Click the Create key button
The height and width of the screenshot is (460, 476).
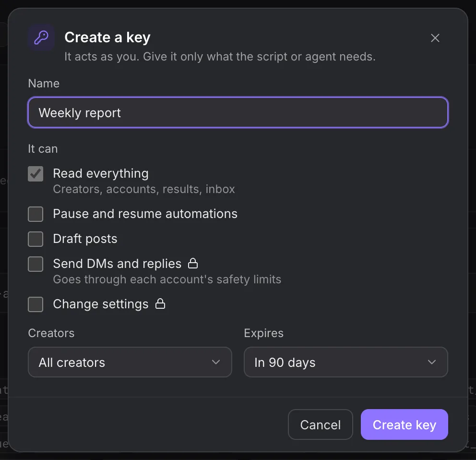[x=405, y=424]
